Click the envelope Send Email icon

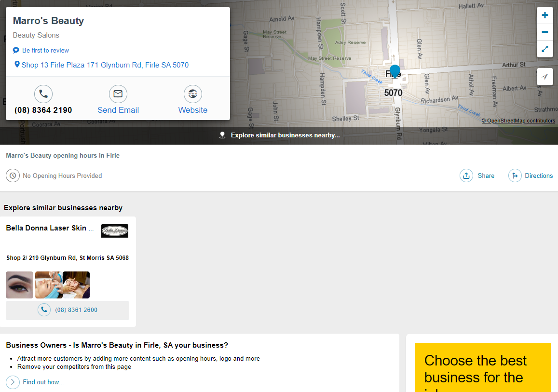pyautogui.click(x=118, y=94)
